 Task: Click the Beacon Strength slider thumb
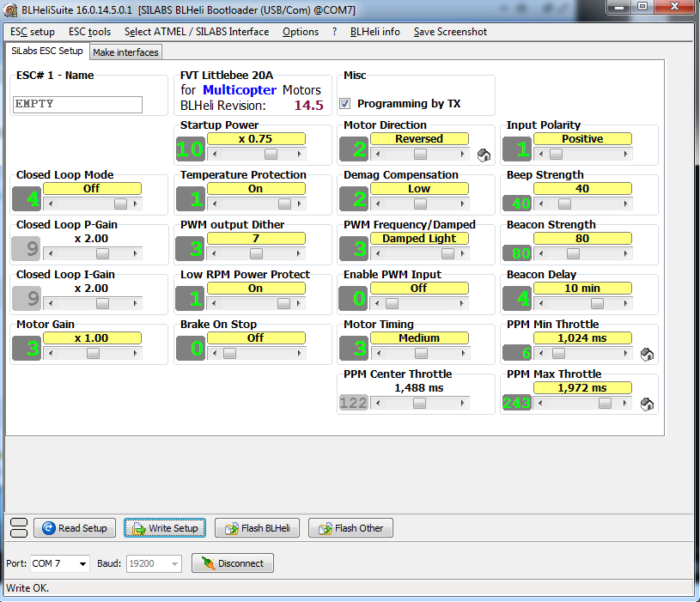573,253
